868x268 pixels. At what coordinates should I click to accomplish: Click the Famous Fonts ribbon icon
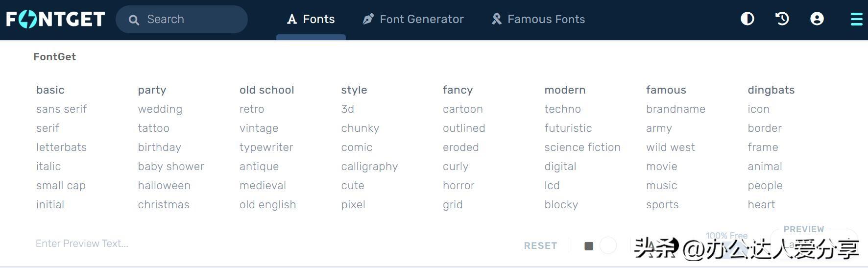(x=496, y=19)
